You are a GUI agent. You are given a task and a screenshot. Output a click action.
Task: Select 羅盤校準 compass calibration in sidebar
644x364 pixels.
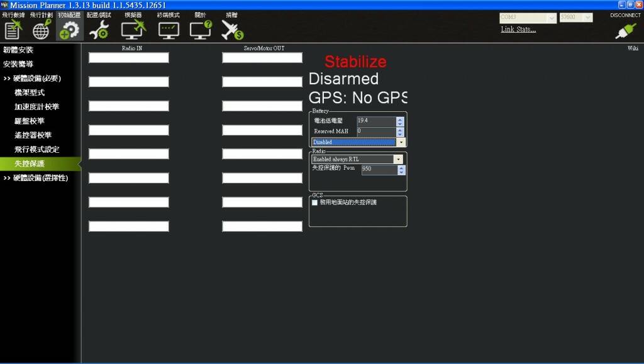point(29,121)
